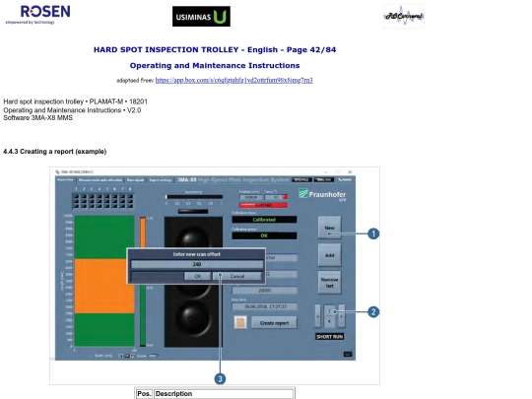Click the date field 26.06.2018, 17:27:33
The height and width of the screenshot is (399, 532).
265,306
